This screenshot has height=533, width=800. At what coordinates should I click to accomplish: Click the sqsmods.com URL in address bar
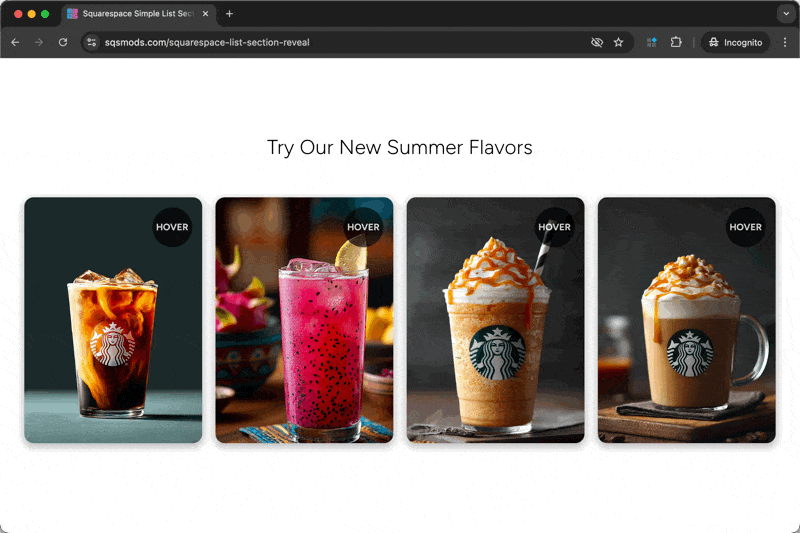pos(207,42)
